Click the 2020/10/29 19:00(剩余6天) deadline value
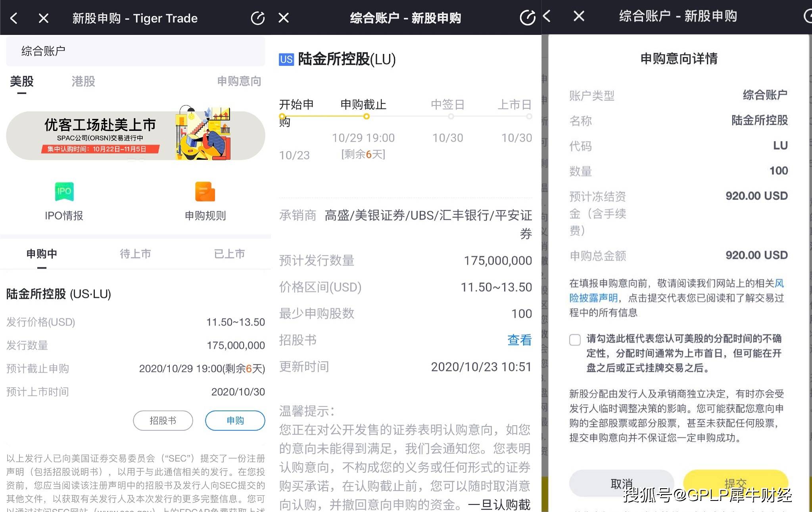This screenshot has height=512, width=812. pyautogui.click(x=202, y=368)
